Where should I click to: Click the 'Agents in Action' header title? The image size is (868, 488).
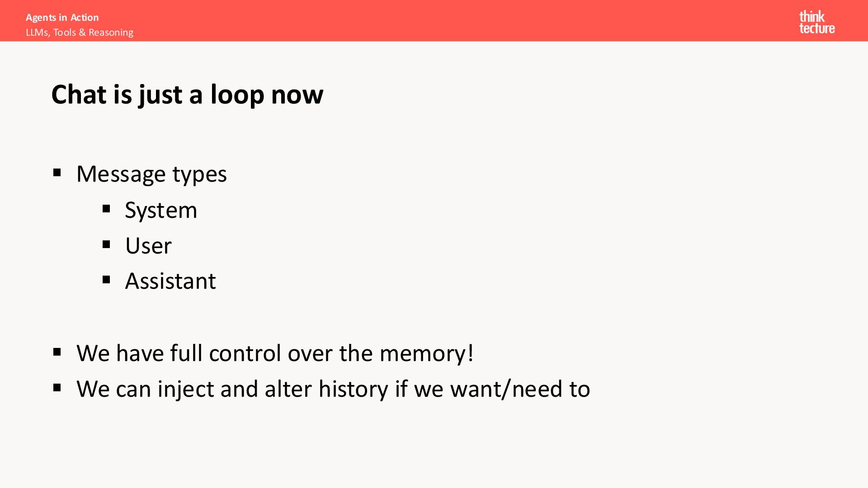point(62,18)
